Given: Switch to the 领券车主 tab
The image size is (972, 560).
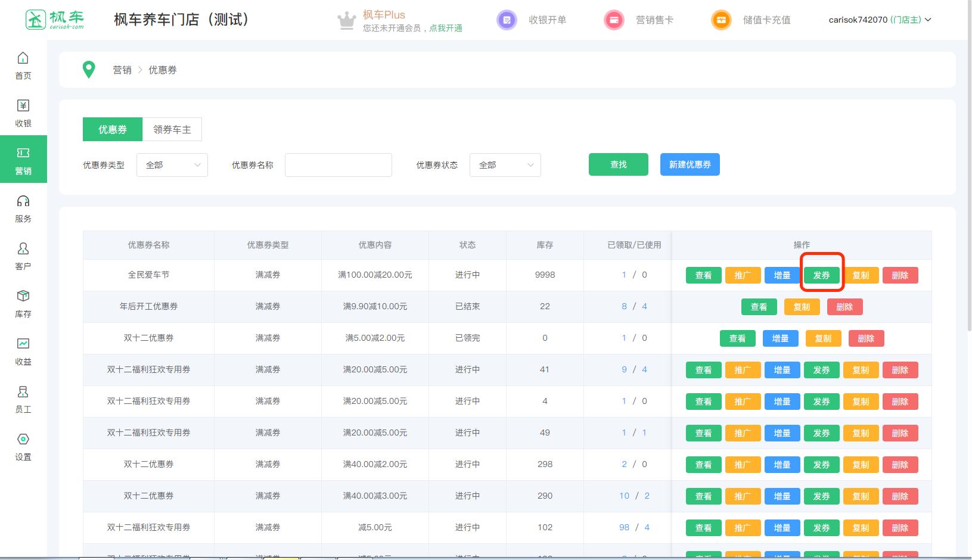Looking at the screenshot, I should point(172,129).
